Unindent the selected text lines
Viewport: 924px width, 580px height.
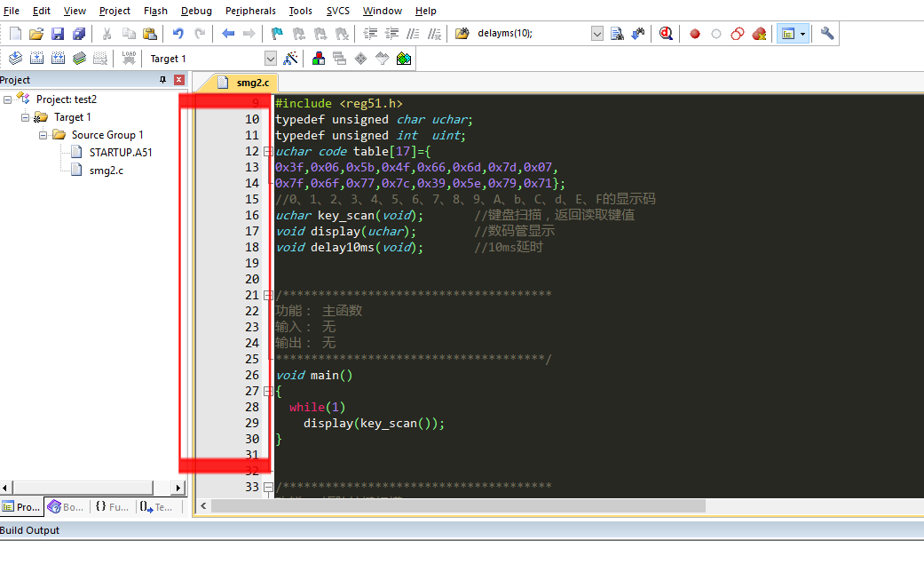tap(391, 34)
